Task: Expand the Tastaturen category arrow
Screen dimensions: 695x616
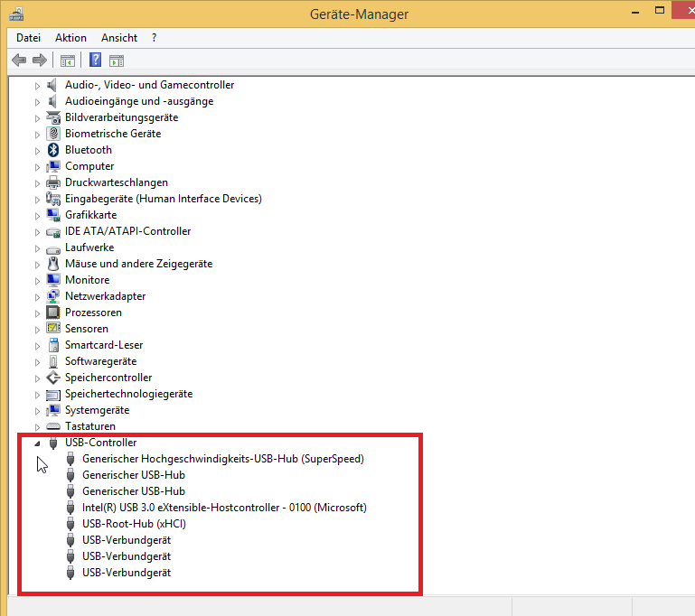Action: pos(37,427)
